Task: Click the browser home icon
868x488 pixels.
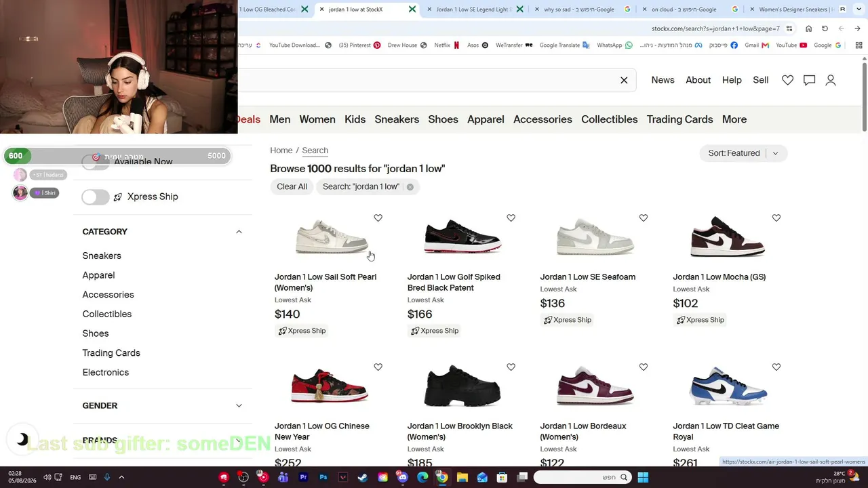Action: point(808,28)
